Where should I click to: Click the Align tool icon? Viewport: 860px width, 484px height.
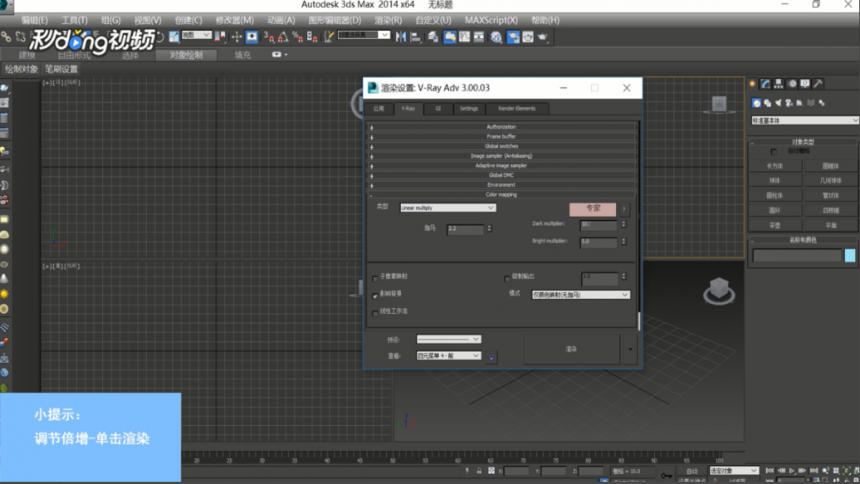[x=415, y=37]
